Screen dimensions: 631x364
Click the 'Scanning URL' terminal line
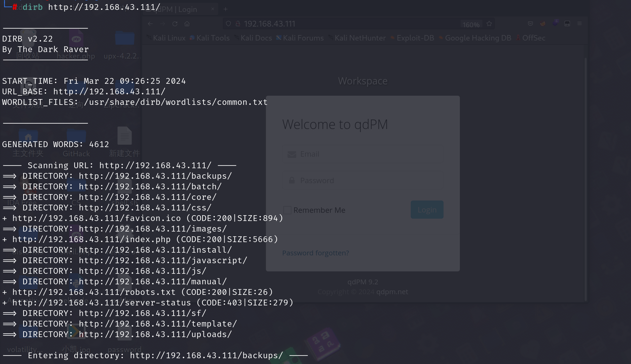pyautogui.click(x=119, y=165)
